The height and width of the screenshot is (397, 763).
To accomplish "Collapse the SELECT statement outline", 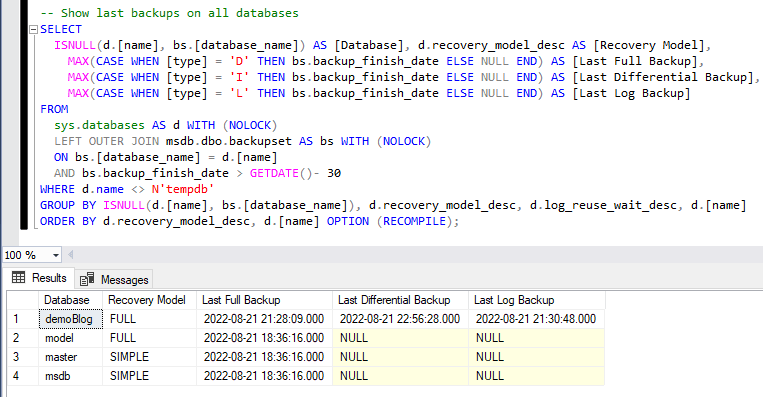I will 34,29.
